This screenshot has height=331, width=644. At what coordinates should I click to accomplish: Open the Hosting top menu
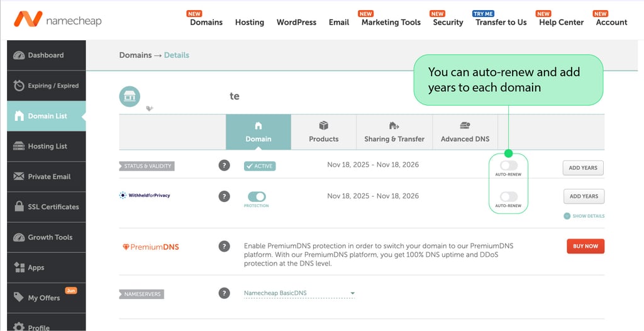tap(249, 22)
